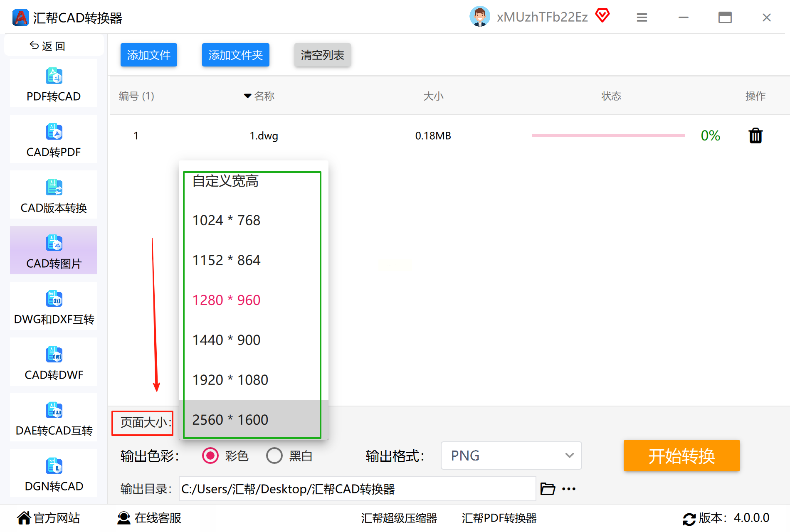Viewport: 790px width, 532px height.
Task: Open the 官方网站 home icon
Action: pos(24,518)
